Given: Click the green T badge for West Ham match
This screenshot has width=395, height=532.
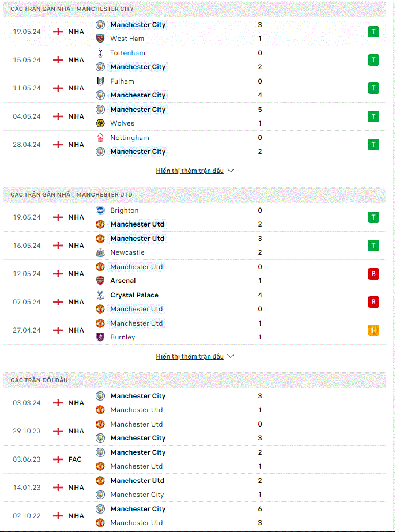Looking at the screenshot, I should pos(374,32).
